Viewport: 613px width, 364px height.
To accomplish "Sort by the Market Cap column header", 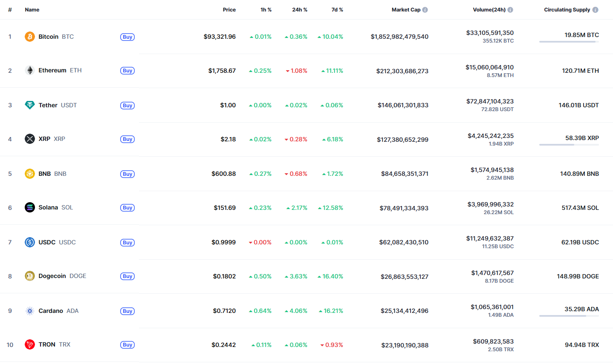I will point(406,10).
